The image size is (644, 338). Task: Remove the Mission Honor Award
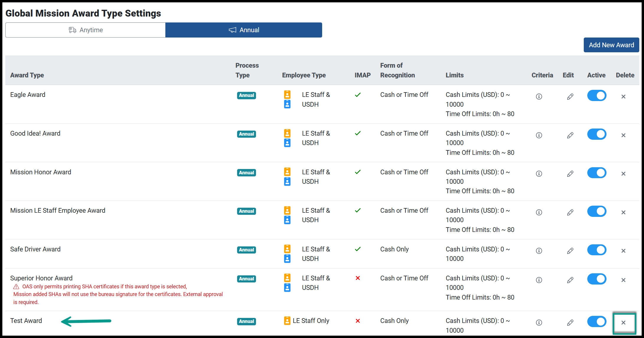pyautogui.click(x=623, y=174)
